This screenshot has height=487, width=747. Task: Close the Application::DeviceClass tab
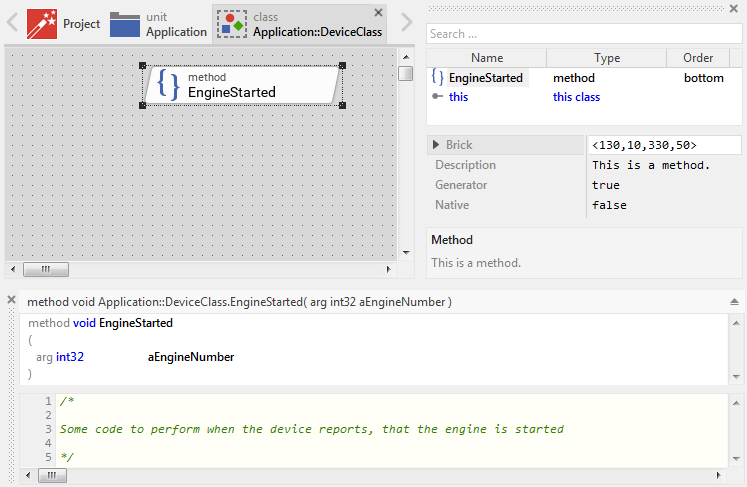point(378,12)
